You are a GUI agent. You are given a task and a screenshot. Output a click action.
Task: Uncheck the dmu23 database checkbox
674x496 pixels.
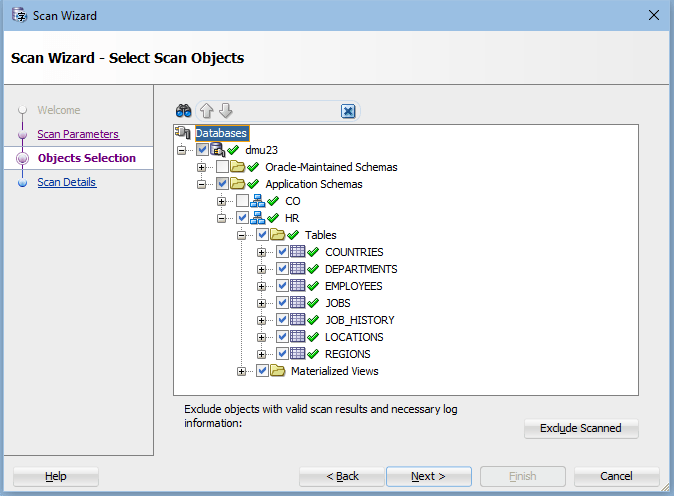pyautogui.click(x=202, y=150)
